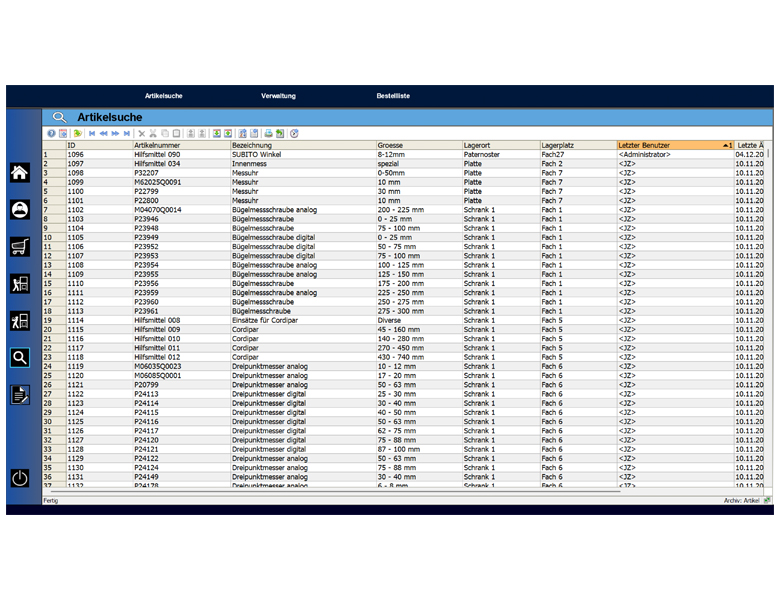
Task: Sort by the Groesse column header
Action: 419,145
